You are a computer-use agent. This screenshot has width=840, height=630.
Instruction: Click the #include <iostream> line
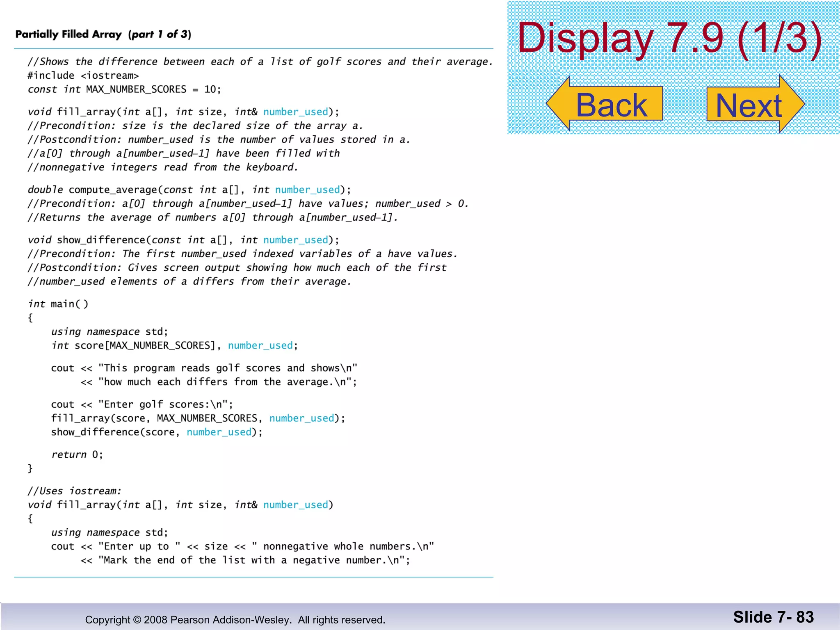click(83, 75)
